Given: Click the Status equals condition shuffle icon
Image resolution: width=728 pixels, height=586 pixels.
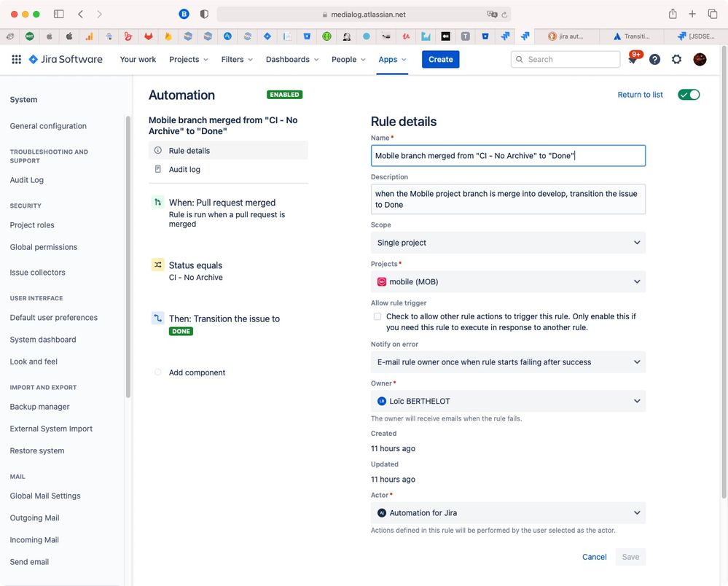Looking at the screenshot, I should click(x=158, y=265).
